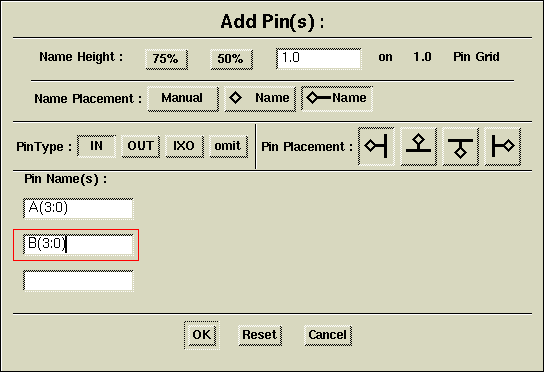Choose diamond-line Name placement option

click(x=337, y=99)
